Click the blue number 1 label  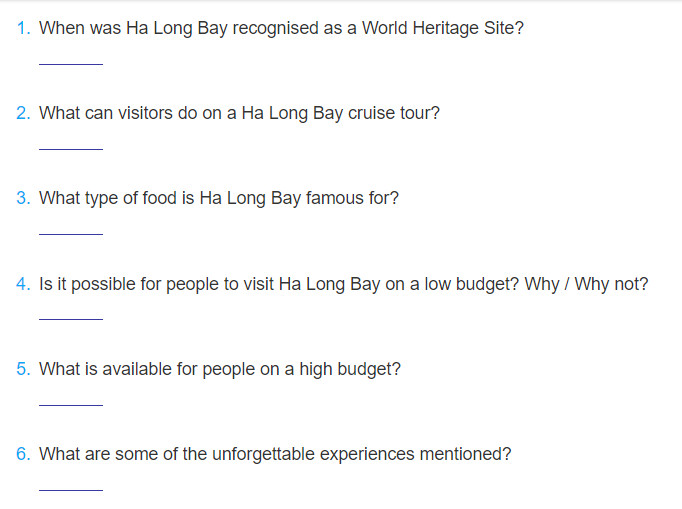click(x=23, y=28)
